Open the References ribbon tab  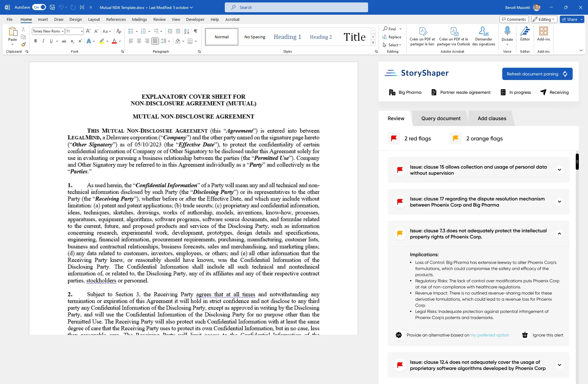(x=116, y=19)
